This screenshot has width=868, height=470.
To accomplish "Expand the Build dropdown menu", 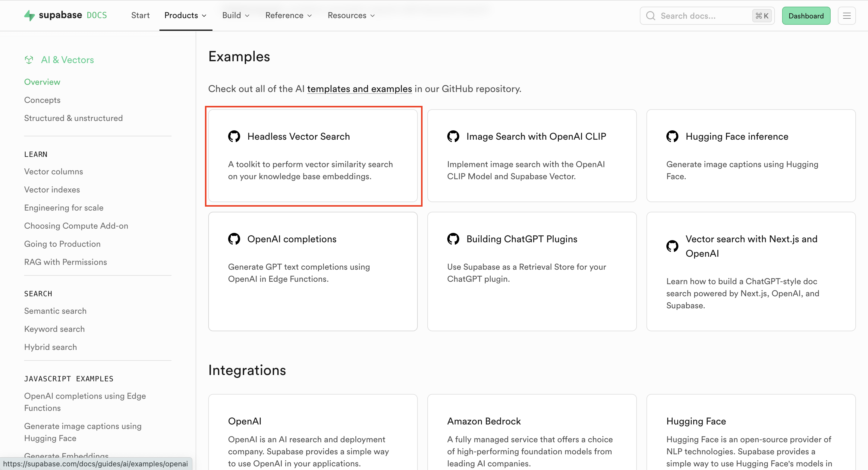I will click(236, 15).
